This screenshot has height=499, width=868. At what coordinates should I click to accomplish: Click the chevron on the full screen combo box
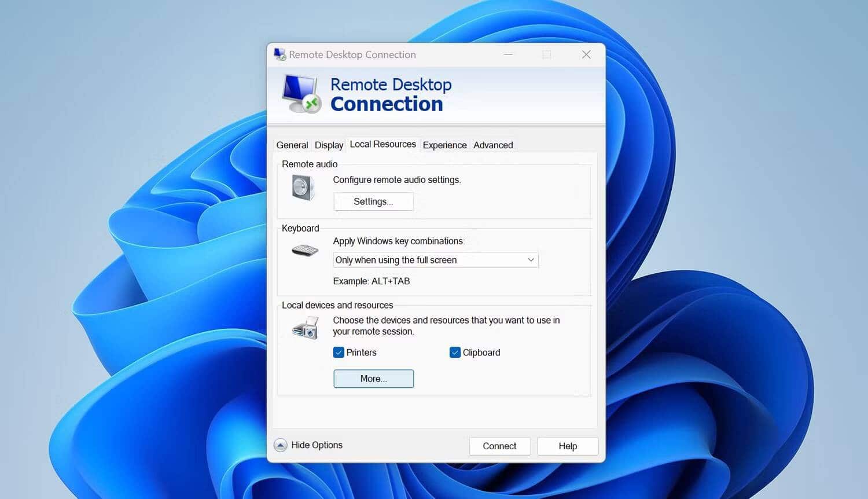pyautogui.click(x=531, y=260)
